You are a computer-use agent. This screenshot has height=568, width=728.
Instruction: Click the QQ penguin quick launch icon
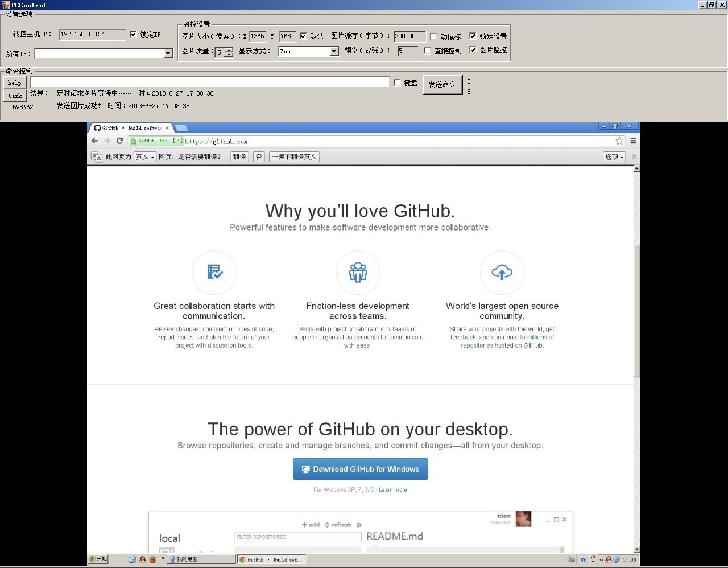(142, 559)
